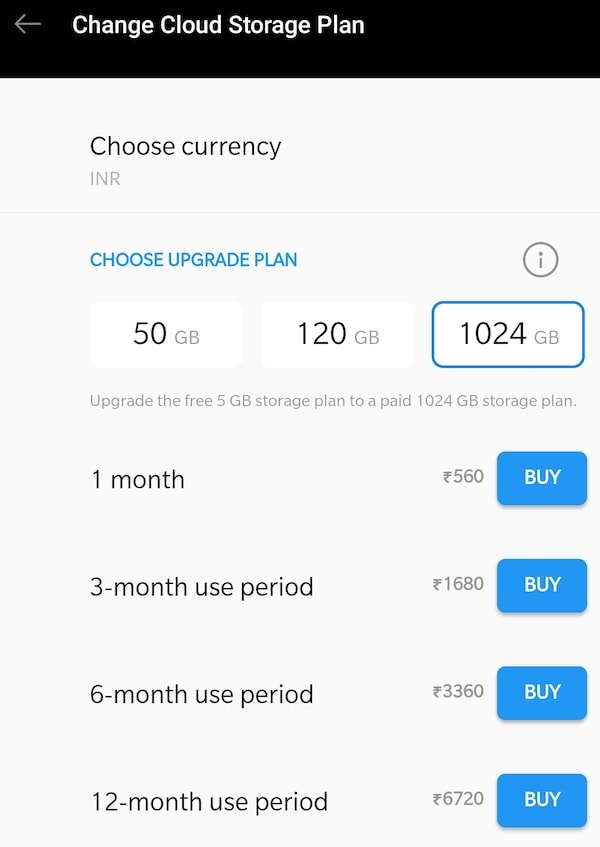600x847 pixels.
Task: Select the 120 GB storage plan
Action: [x=337, y=334]
